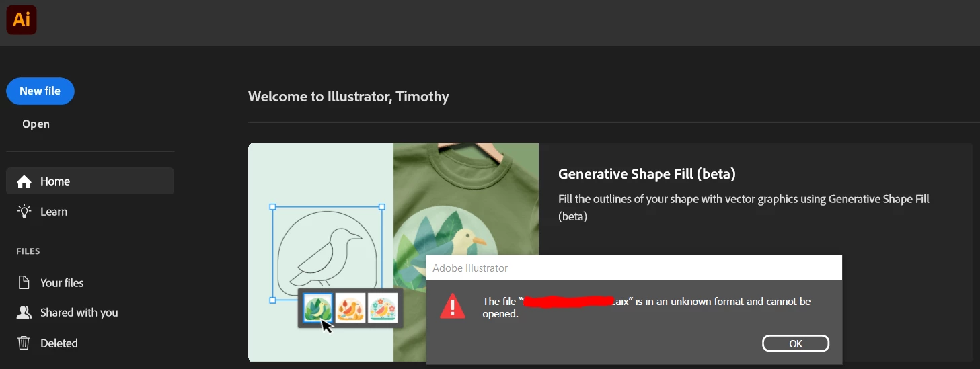Open Shared with you section
Image resolution: width=980 pixels, height=369 pixels.
[x=79, y=313]
